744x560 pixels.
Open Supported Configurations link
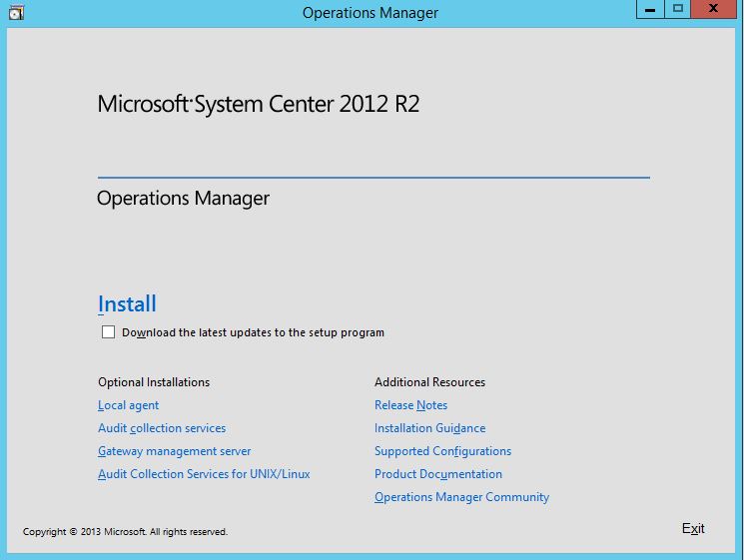[x=442, y=451]
